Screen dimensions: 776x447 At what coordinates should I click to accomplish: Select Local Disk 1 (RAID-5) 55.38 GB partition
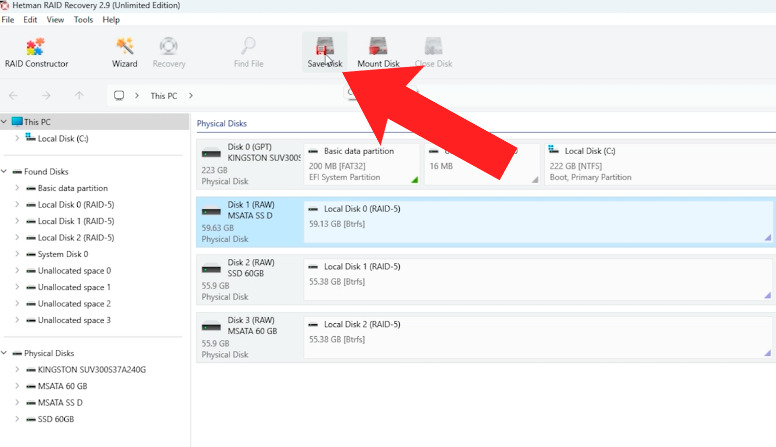point(538,280)
